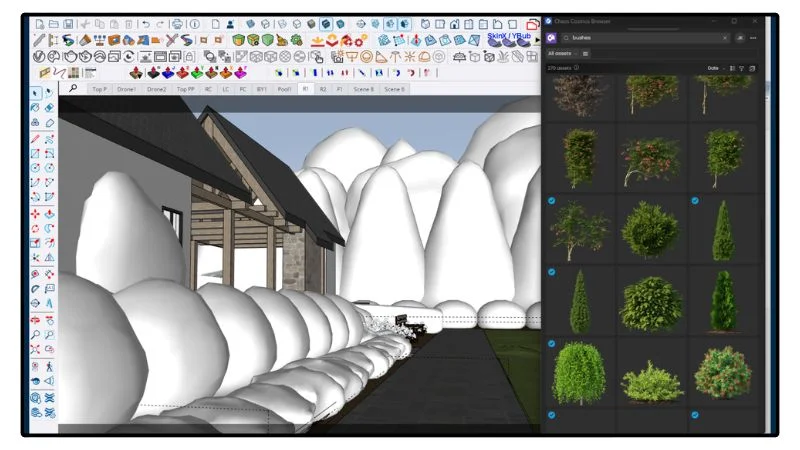800x450 pixels.
Task: Toggle the X-ray face style
Action: tap(251, 24)
